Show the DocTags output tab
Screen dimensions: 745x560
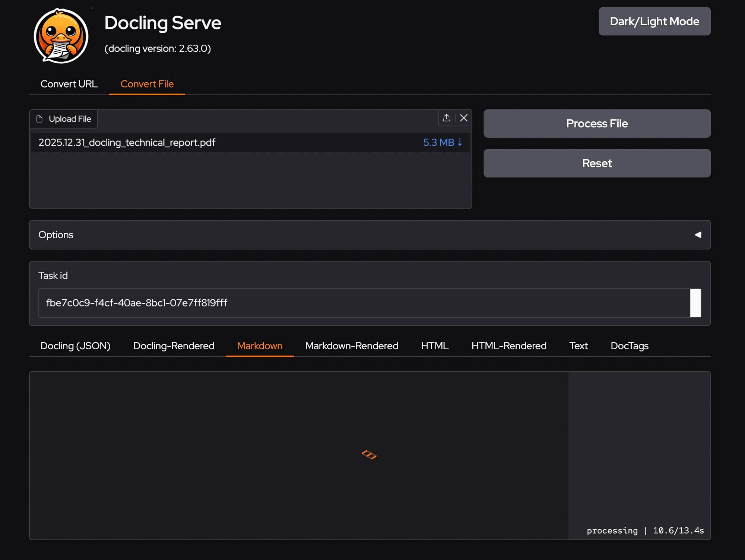[629, 346]
